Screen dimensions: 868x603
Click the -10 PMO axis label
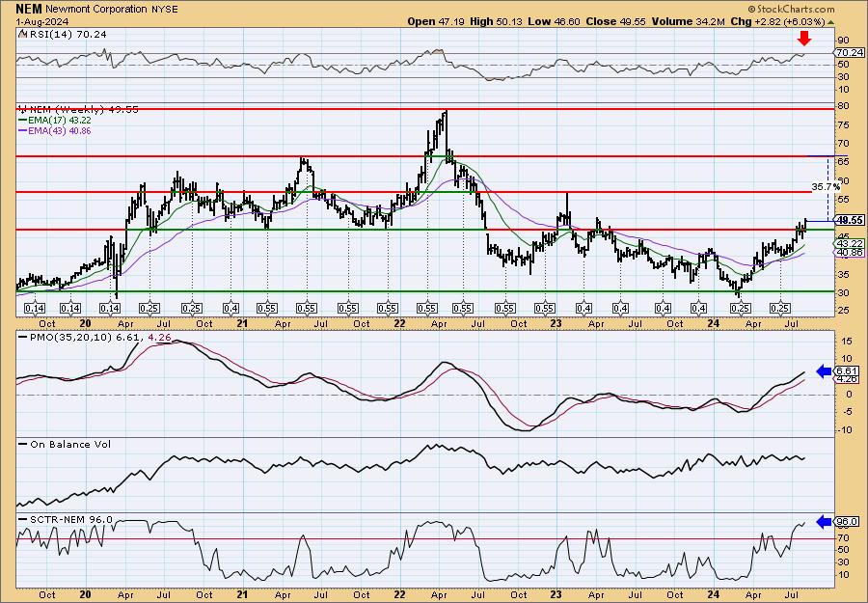pyautogui.click(x=844, y=429)
